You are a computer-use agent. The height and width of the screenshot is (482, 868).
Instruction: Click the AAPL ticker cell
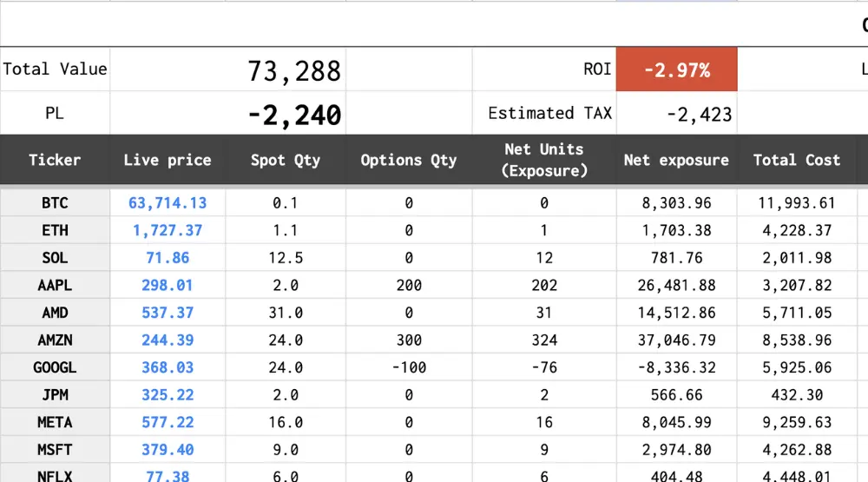(x=55, y=285)
